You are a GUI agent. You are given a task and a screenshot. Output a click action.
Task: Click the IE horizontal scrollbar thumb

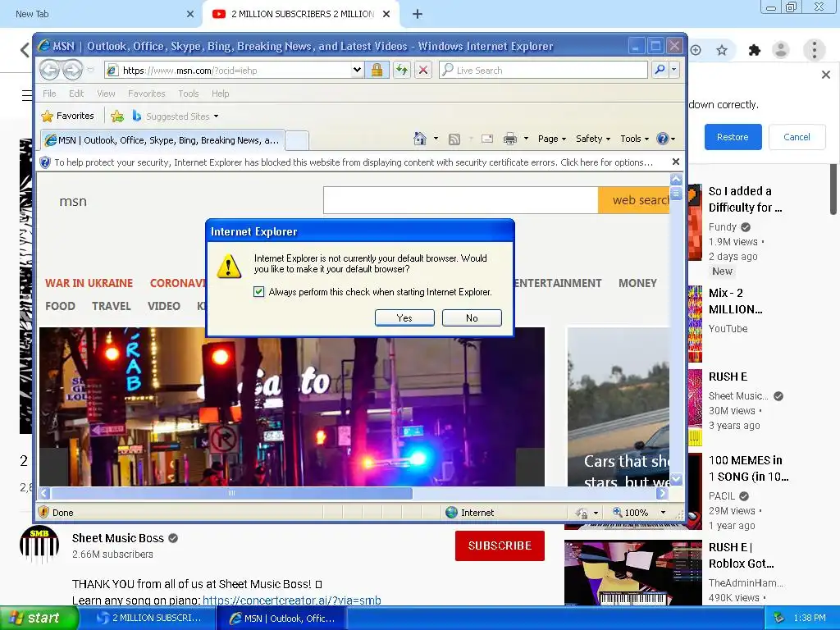[x=231, y=493]
